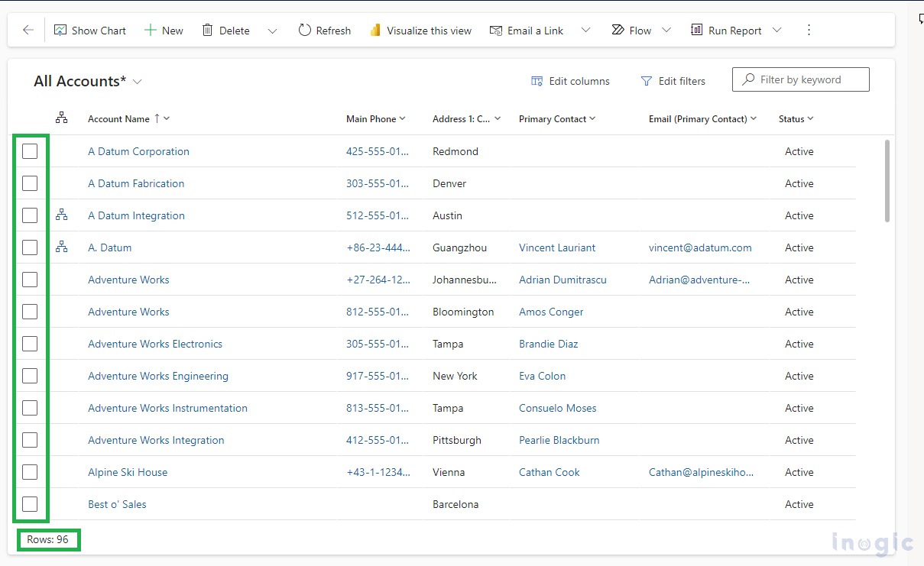
Task: Click the Guangzhou city cell
Action: coord(459,247)
